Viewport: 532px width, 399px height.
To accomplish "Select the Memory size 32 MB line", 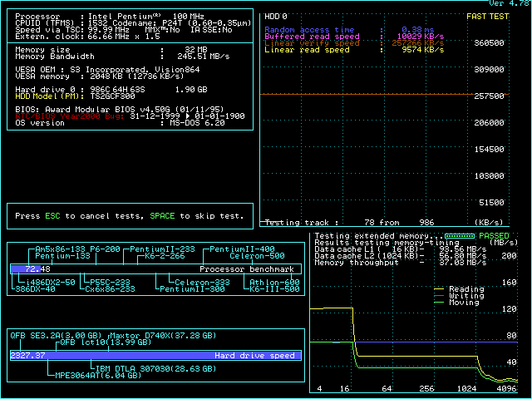I will coord(111,50).
